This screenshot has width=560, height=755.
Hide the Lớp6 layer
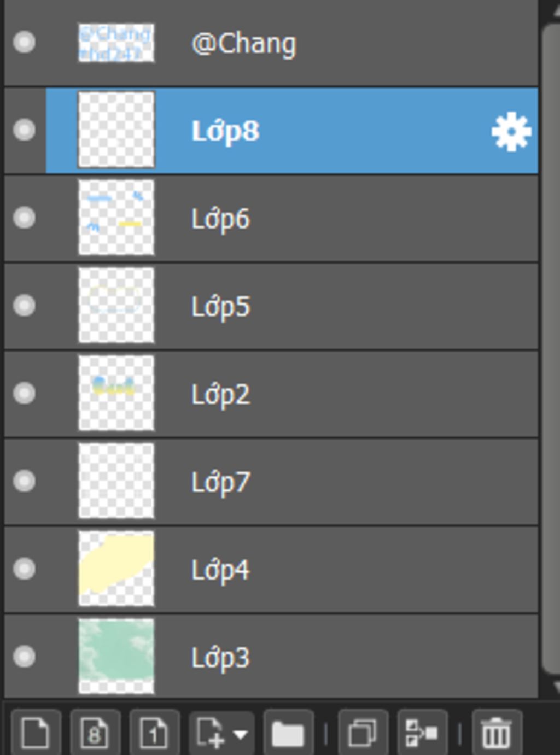[24, 218]
